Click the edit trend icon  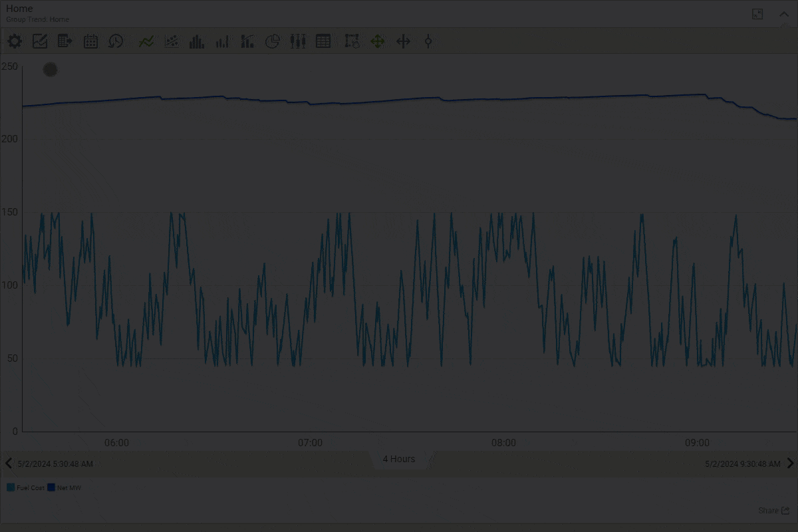click(x=40, y=41)
